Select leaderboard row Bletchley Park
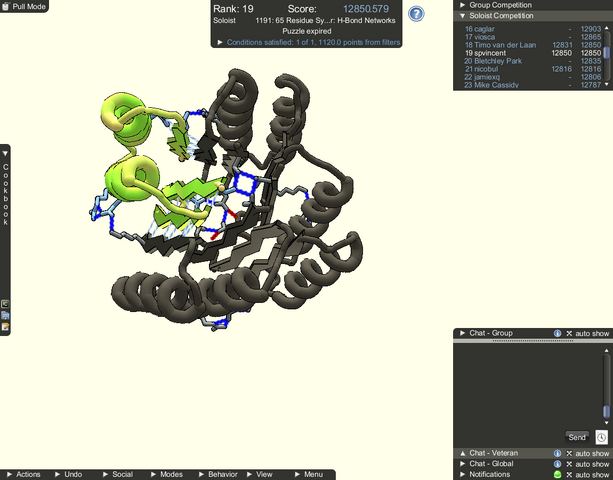Image resolution: width=613 pixels, height=480 pixels. 532,61
